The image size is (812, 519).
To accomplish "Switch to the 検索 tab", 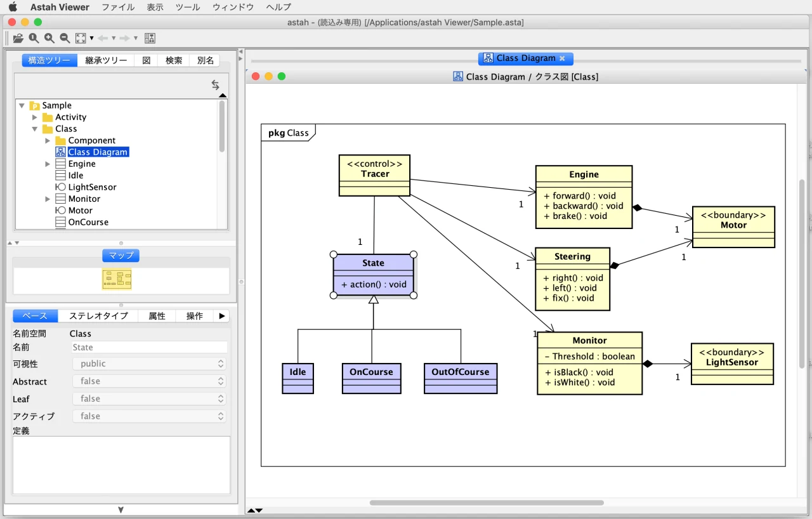I will tap(174, 60).
